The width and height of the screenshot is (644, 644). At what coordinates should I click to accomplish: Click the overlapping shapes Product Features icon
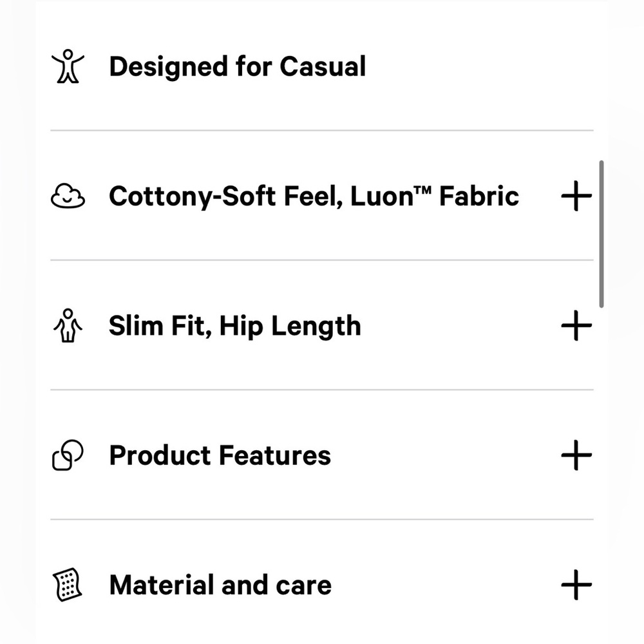point(68,455)
